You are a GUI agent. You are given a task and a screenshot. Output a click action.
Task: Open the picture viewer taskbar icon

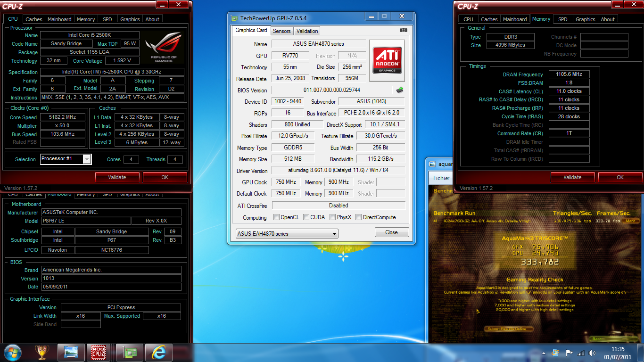[x=71, y=353]
